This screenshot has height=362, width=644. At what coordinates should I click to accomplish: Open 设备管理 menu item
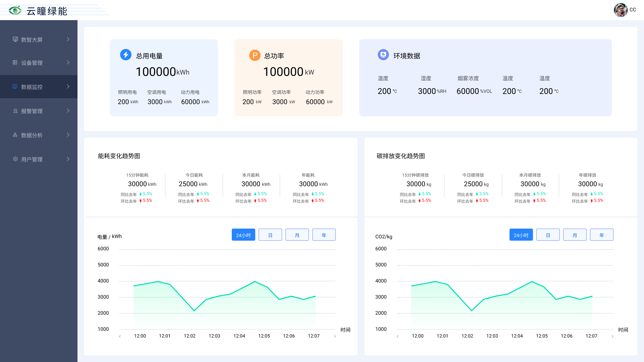coord(32,63)
